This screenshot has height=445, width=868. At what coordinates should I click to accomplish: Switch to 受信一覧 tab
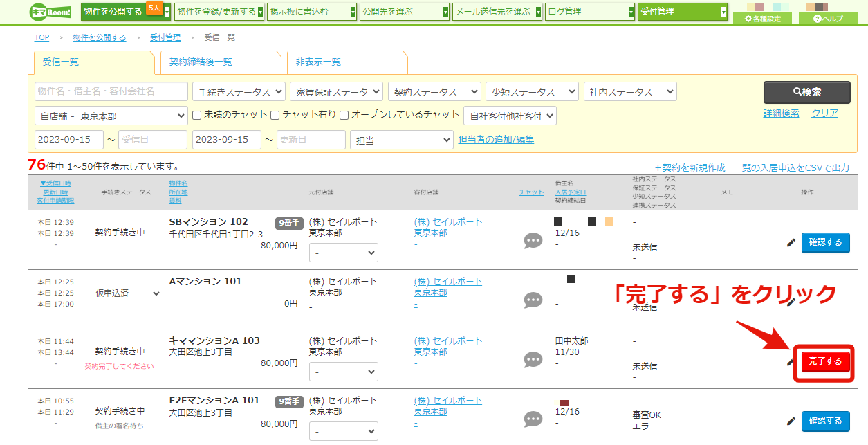[61, 62]
